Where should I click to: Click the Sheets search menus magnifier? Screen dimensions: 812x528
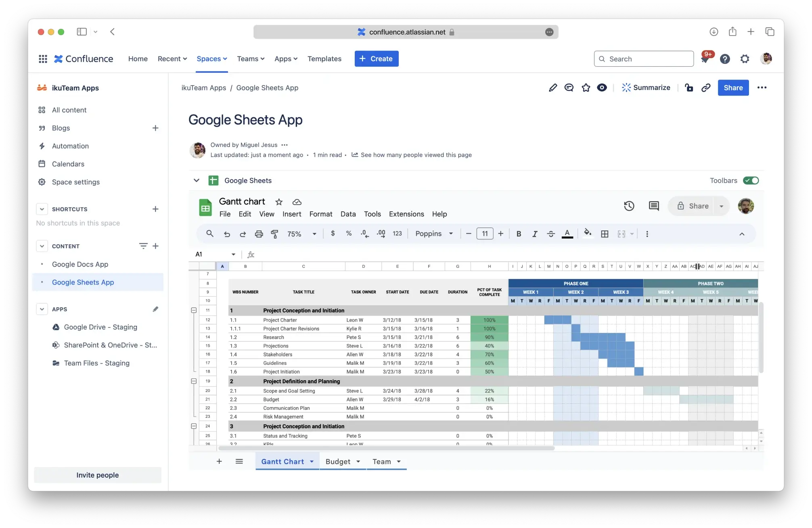pyautogui.click(x=210, y=234)
